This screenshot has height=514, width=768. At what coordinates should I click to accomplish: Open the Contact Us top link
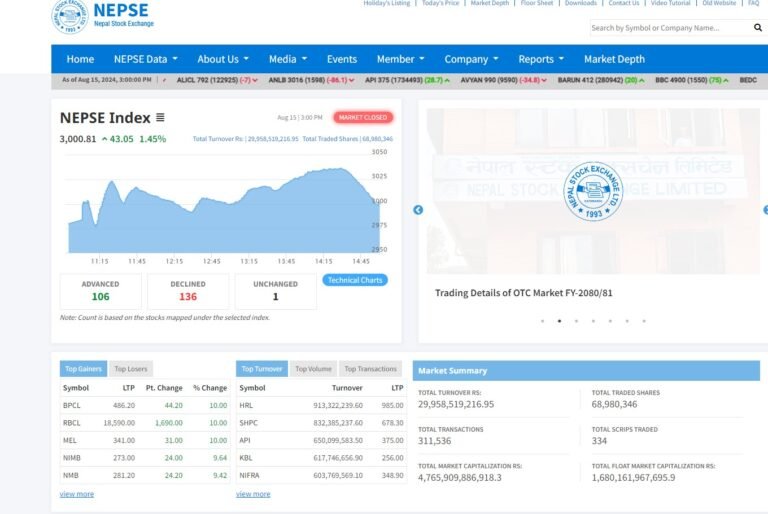[x=624, y=3]
